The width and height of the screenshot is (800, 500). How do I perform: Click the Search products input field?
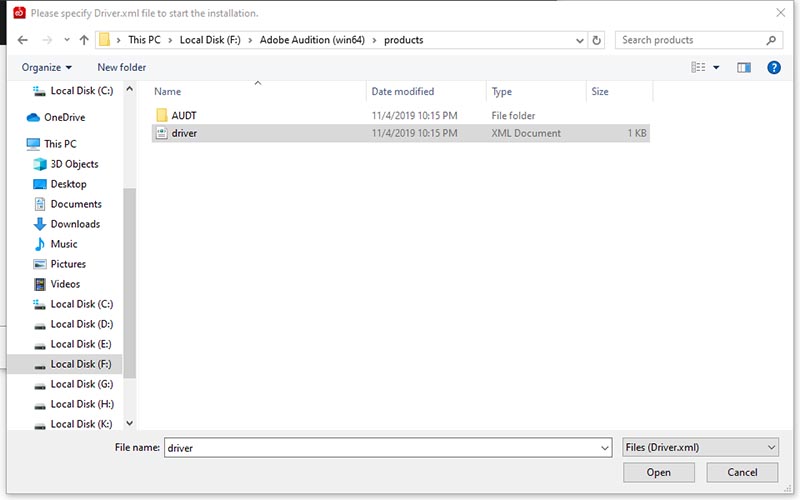tap(690, 40)
